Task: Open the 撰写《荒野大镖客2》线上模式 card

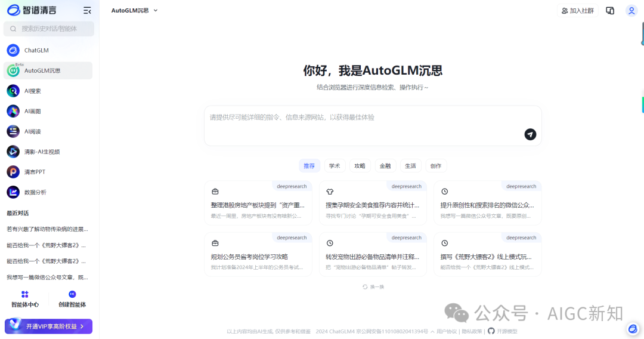Action: [488, 254]
